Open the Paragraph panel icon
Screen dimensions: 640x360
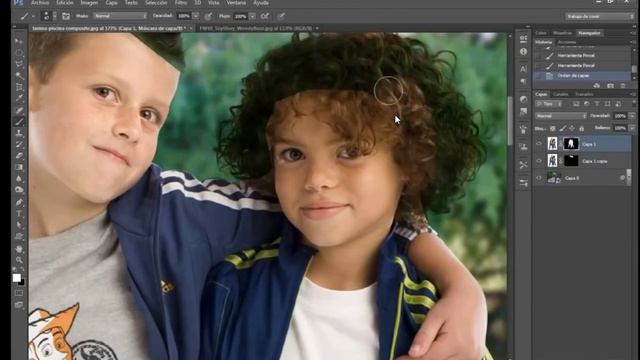[523, 82]
